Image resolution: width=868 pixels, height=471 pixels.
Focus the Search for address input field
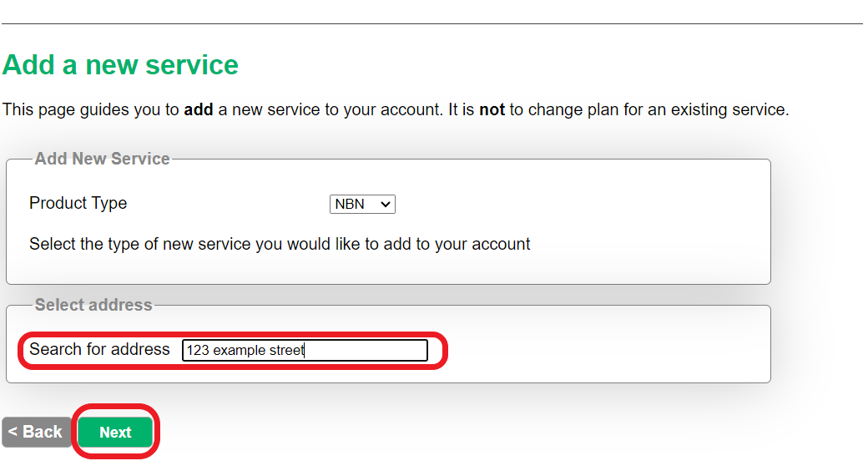coord(305,350)
